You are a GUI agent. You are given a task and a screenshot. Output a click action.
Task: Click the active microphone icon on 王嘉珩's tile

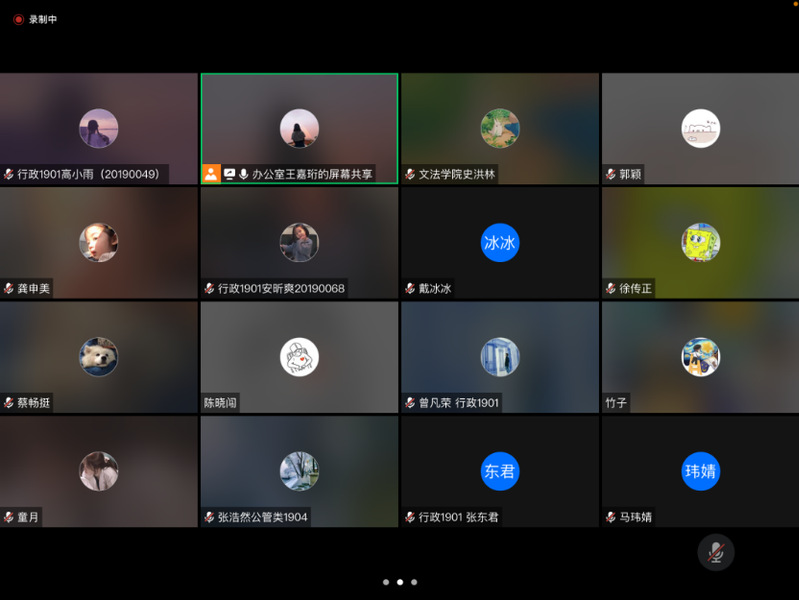(243, 174)
